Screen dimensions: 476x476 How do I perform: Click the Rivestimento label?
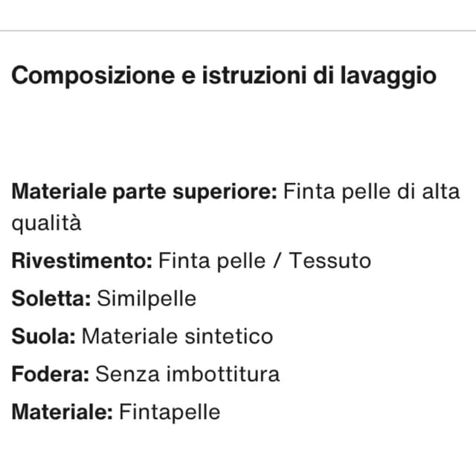click(x=82, y=261)
